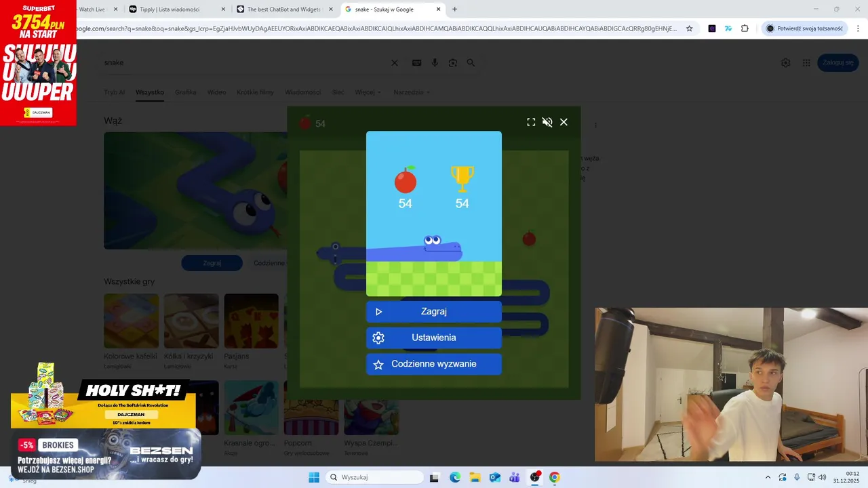
Task: Open a new browser tab
Action: click(454, 9)
